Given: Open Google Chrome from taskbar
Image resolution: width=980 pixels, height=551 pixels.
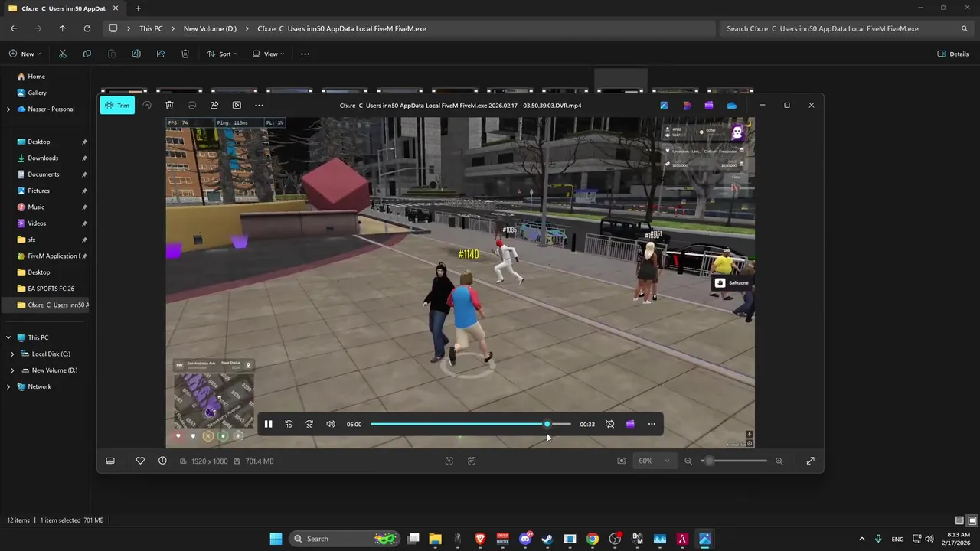Looking at the screenshot, I should click(593, 539).
